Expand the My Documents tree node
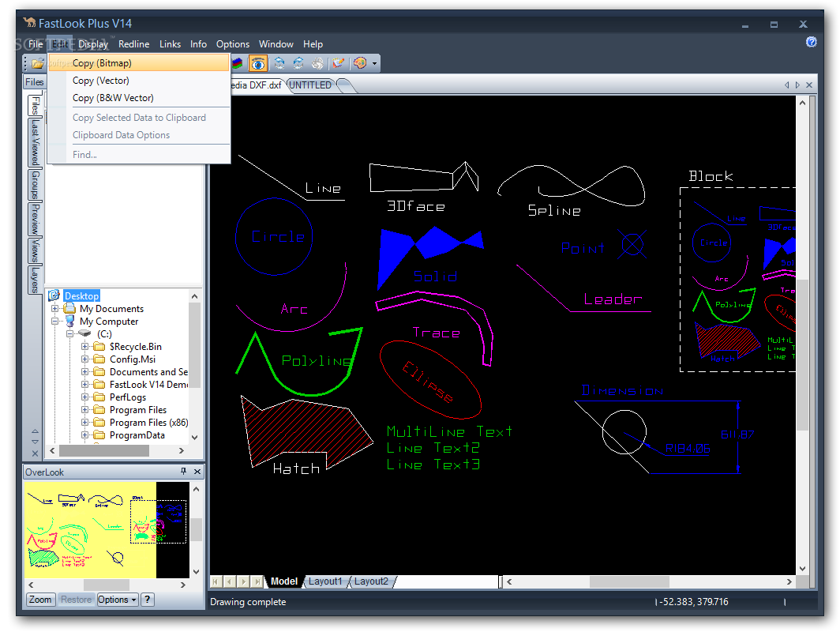 click(x=54, y=309)
